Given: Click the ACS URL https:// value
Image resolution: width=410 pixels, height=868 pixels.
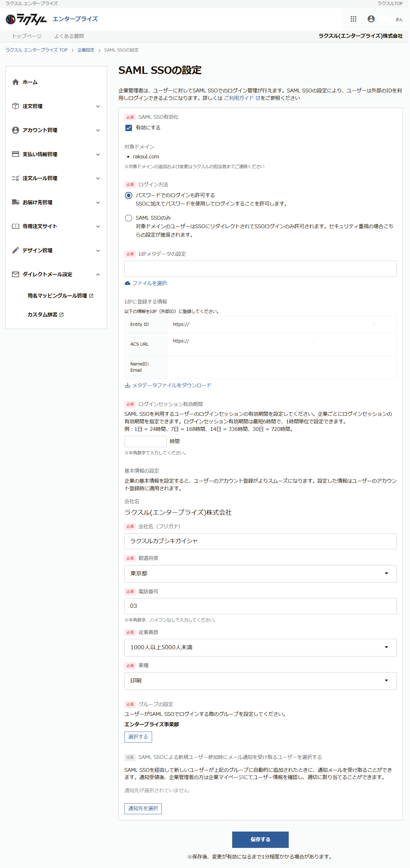Looking at the screenshot, I should [x=181, y=341].
